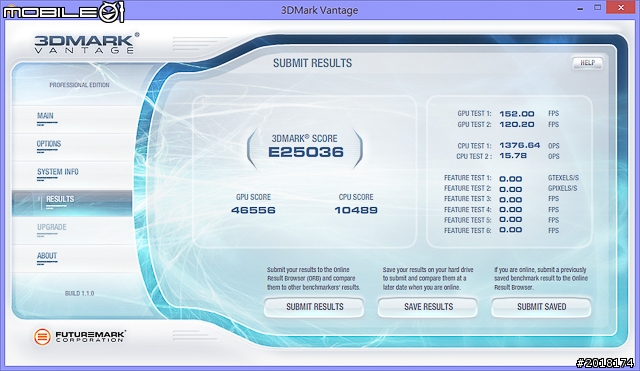Screen dimensions: 640x371
Task: Click the Submit Saved button
Action: pyautogui.click(x=541, y=307)
